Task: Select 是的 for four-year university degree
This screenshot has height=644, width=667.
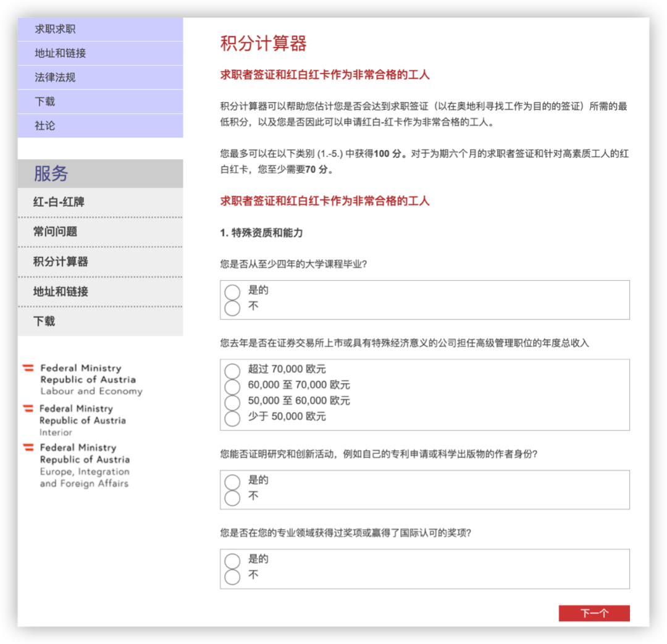Action: [232, 292]
